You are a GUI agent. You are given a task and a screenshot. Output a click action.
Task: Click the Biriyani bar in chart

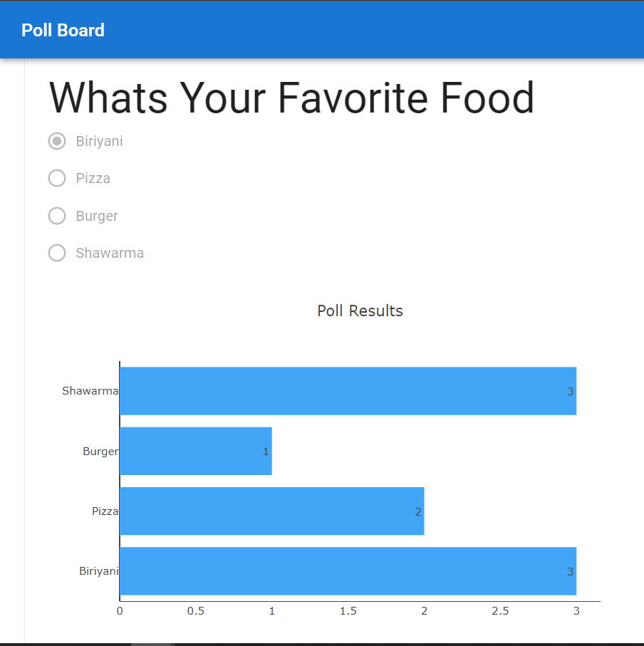(348, 571)
